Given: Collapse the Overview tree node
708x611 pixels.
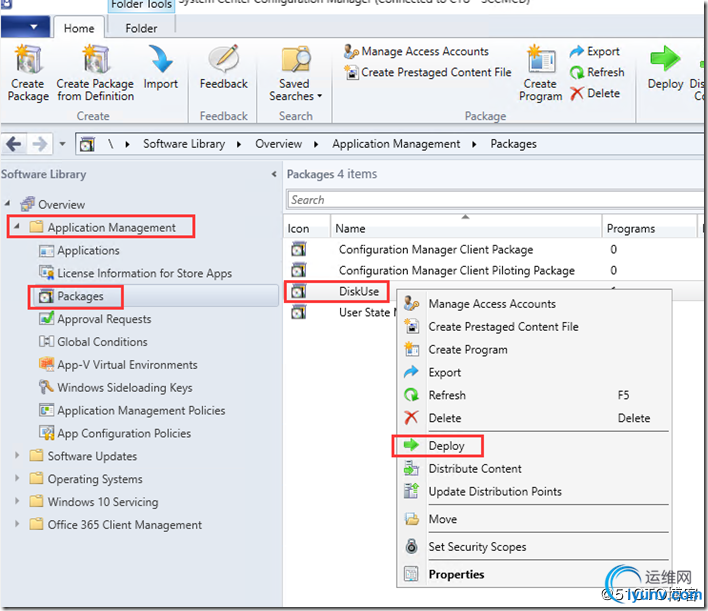Looking at the screenshot, I should (8, 204).
